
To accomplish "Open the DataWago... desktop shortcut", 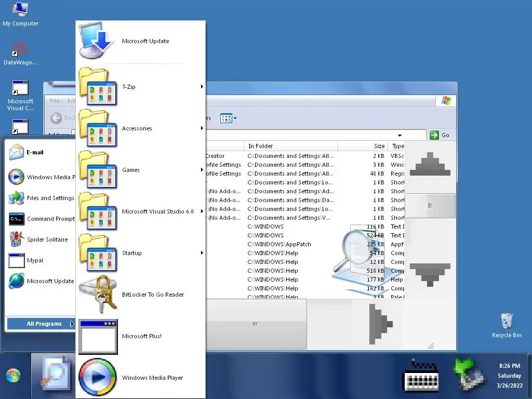I will 20,54.
